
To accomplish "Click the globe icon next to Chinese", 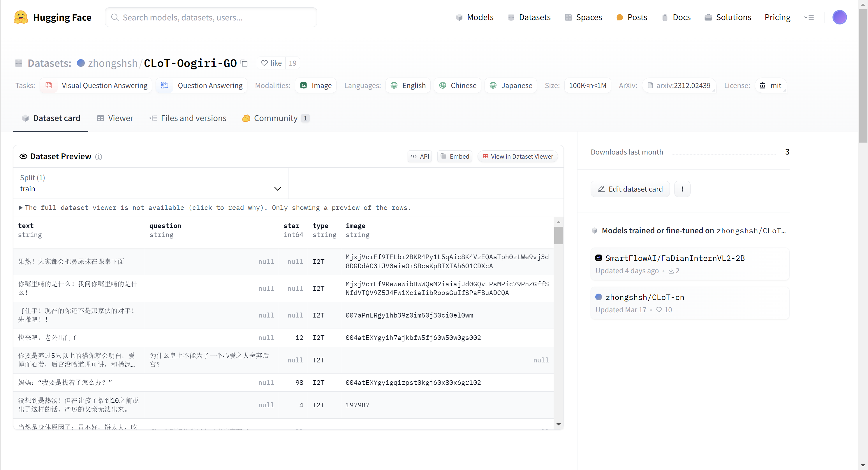I will pos(442,85).
